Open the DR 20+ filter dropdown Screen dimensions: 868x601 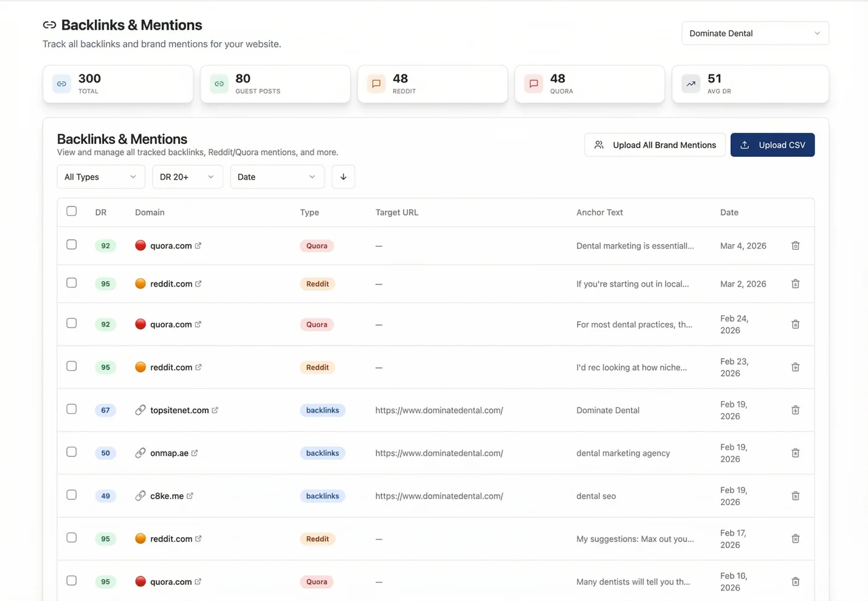point(187,177)
